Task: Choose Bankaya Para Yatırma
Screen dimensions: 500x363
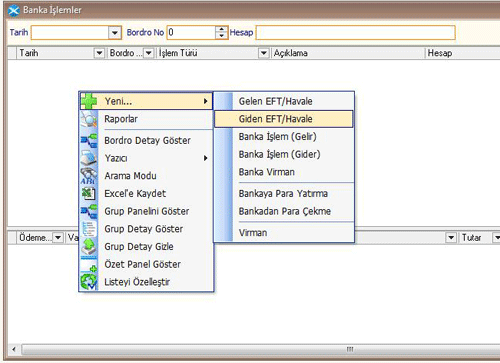Action: point(284,193)
